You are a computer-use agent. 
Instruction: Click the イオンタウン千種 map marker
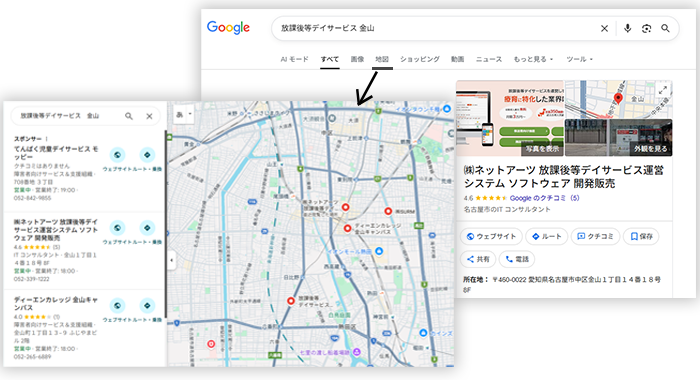[x=446, y=109]
